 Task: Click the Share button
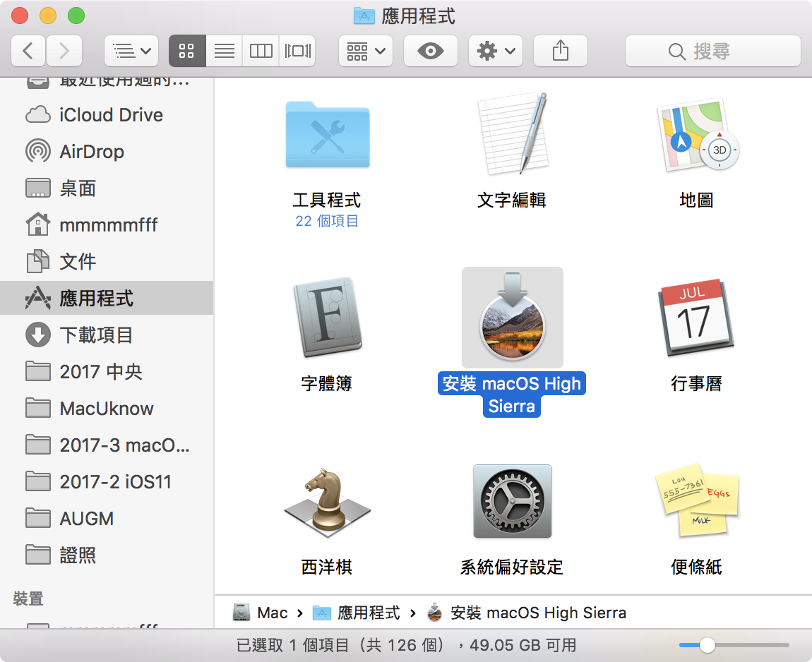pyautogui.click(x=561, y=51)
